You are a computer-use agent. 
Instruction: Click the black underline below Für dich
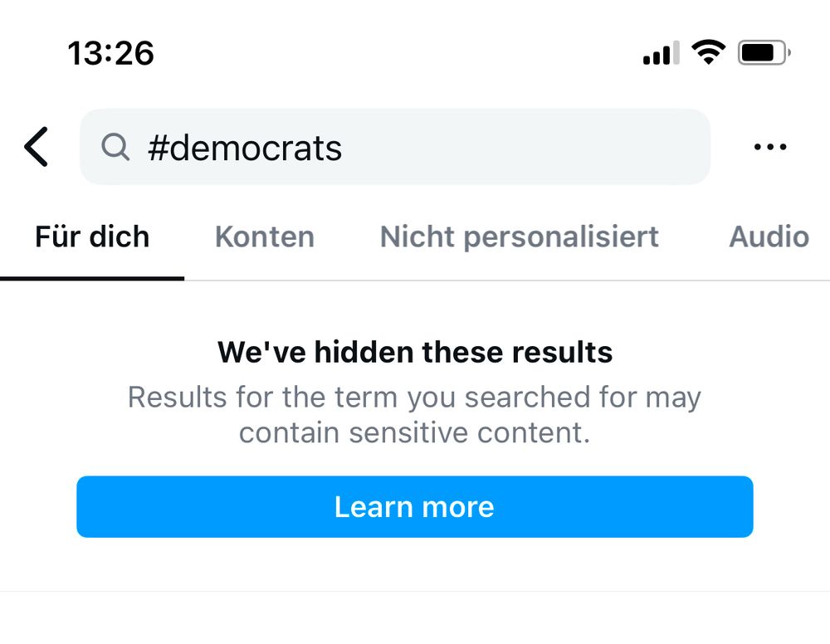92,278
